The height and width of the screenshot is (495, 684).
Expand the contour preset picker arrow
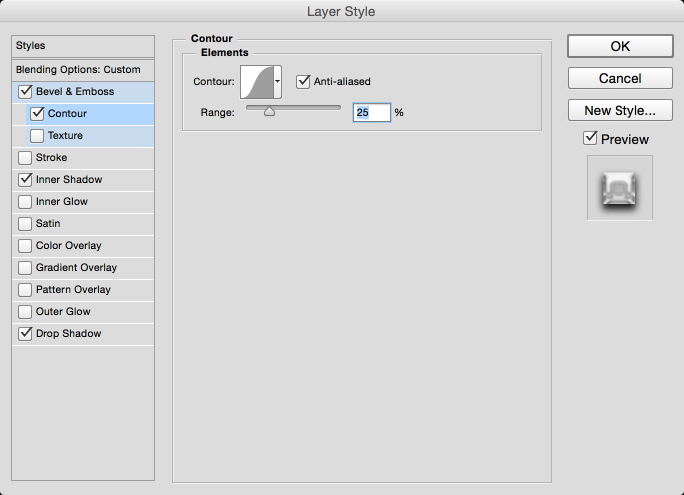277,82
